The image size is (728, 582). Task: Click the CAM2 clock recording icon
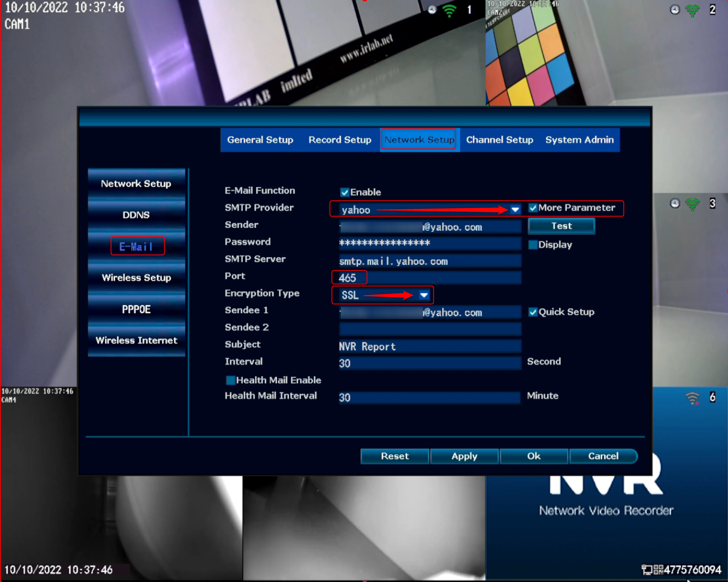pyautogui.click(x=675, y=10)
